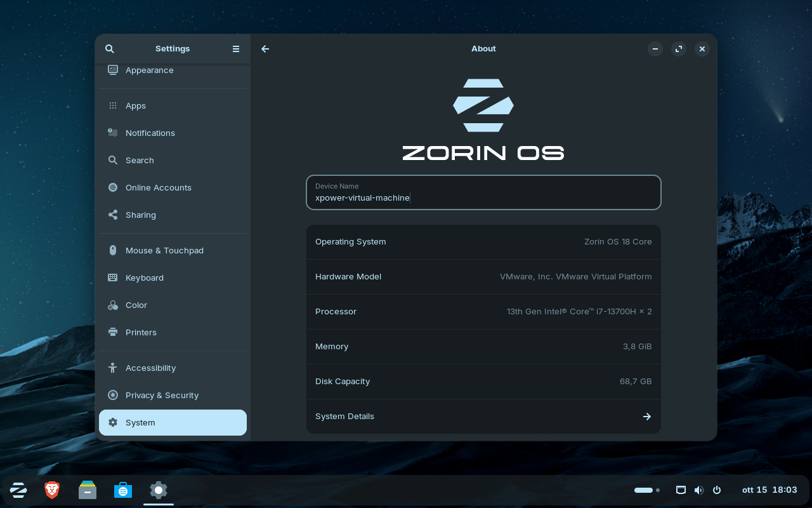
Task: Open Printers settings page
Action: [173, 332]
